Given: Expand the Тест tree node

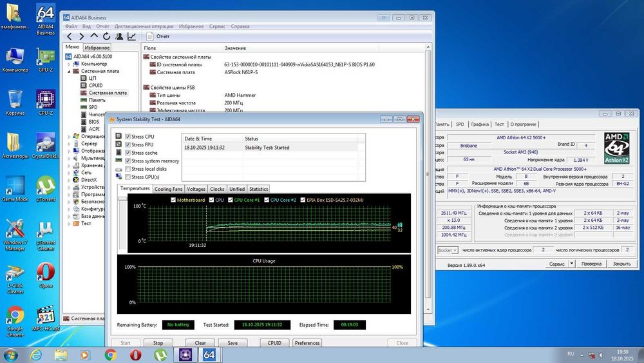Looking at the screenshot, I should click(x=69, y=224).
